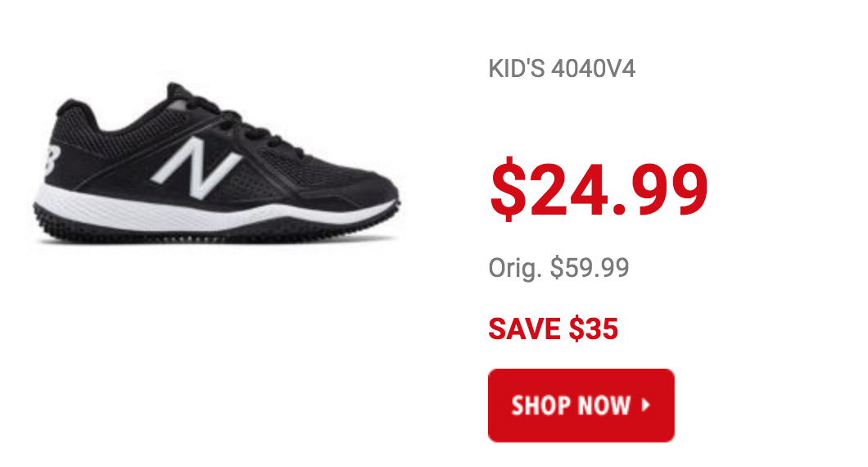
Task: Click the dollar sign in $24.99
Action: coord(508,189)
